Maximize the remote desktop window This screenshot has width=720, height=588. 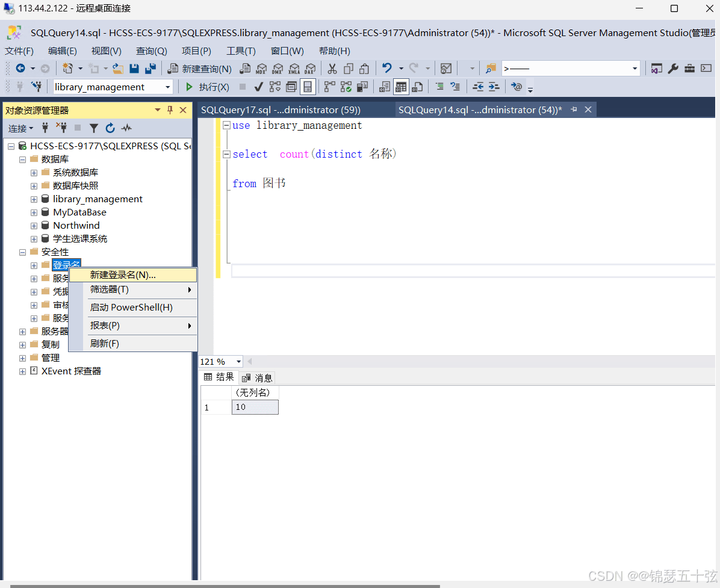(674, 8)
